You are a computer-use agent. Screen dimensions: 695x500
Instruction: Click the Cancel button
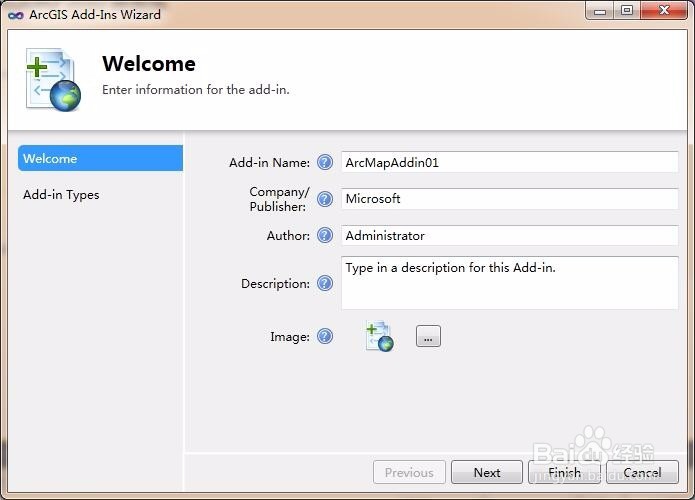pos(642,473)
